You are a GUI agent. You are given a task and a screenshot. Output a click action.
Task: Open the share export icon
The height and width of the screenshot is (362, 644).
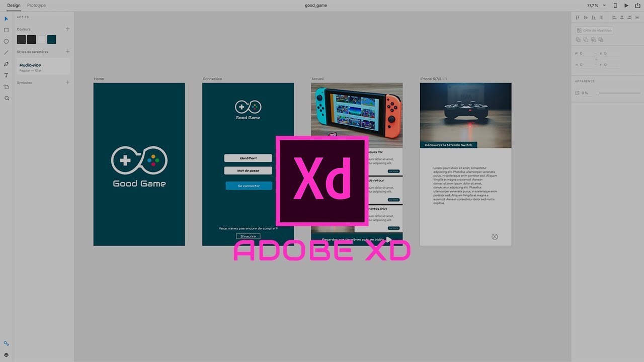[x=638, y=5]
